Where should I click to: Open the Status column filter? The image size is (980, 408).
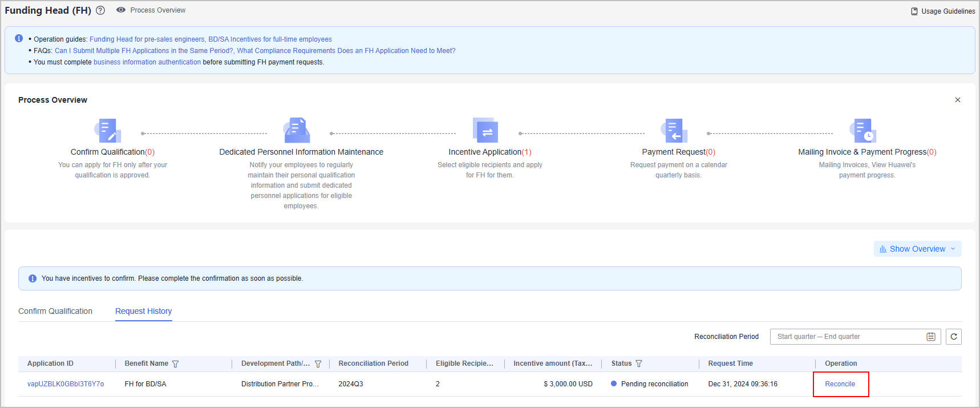(639, 363)
